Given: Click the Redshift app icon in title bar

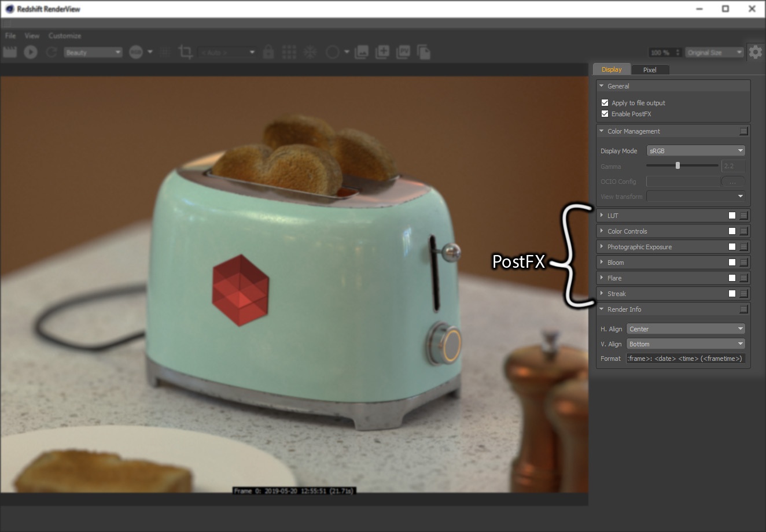Looking at the screenshot, I should coord(9,9).
